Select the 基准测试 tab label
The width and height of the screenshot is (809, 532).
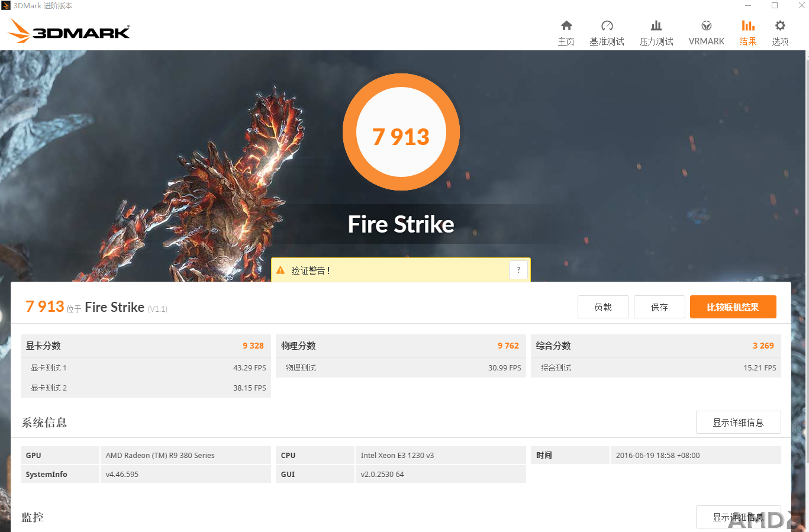[607, 41]
